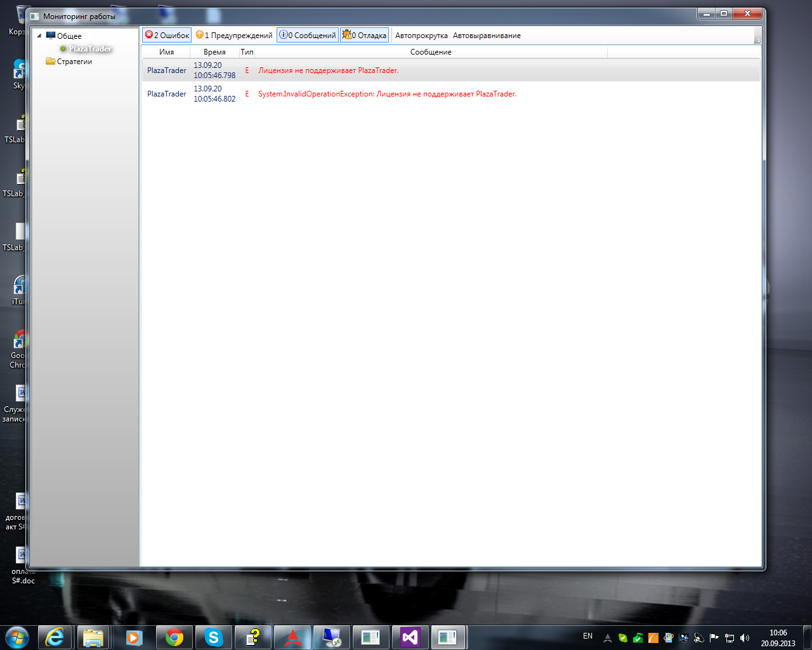Screen dimensions: 812x650
Task: Toggle Автопрокрутка auto-scroll option
Action: [x=421, y=36]
